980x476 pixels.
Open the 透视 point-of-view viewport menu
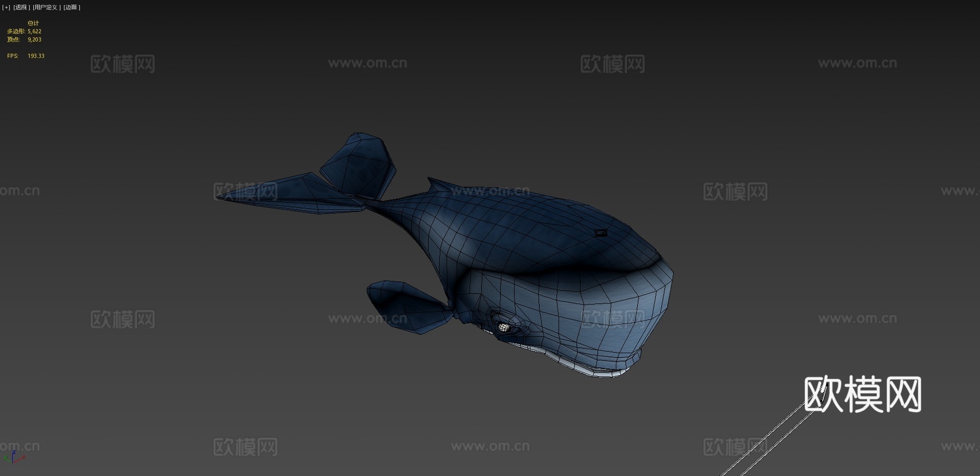tap(21, 8)
